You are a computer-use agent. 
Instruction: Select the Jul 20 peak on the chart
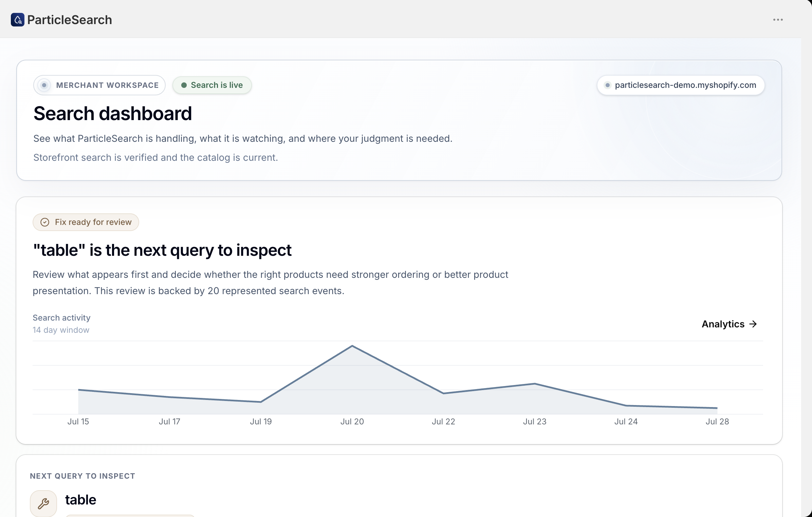pyautogui.click(x=352, y=346)
